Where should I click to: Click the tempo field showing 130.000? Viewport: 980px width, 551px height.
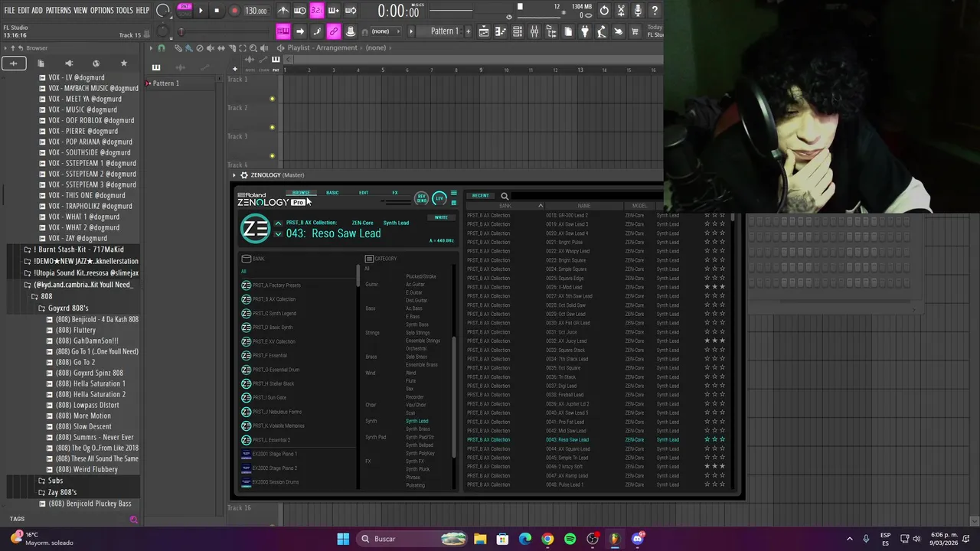(256, 11)
